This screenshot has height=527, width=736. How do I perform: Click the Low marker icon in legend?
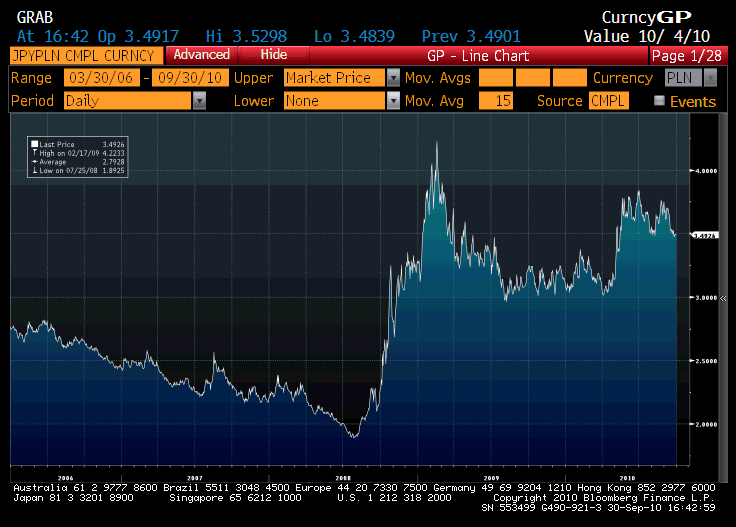(x=35, y=168)
